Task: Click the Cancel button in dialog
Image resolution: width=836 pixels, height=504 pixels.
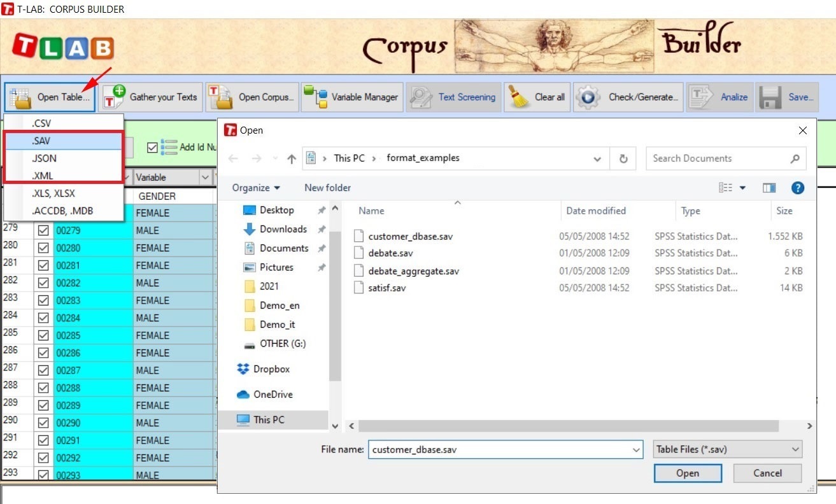Action: pyautogui.click(x=767, y=473)
